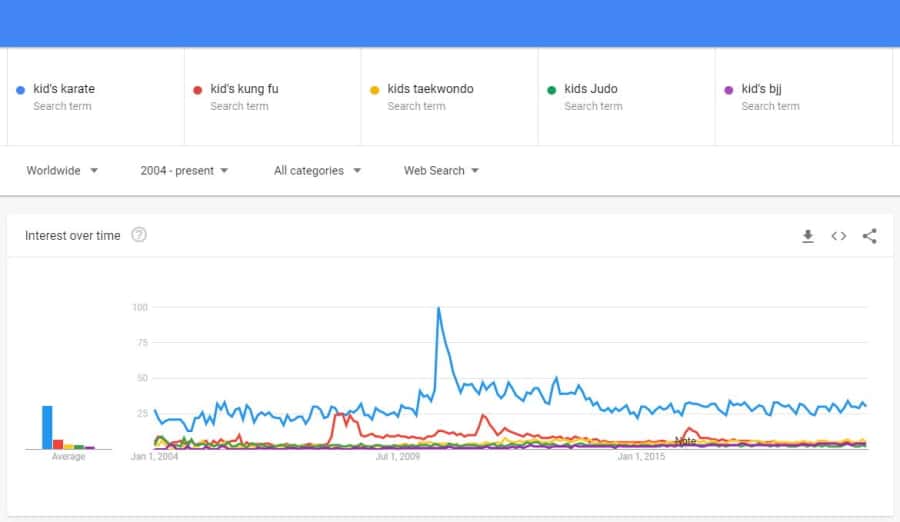Expand the Worldwide region dropdown
This screenshot has height=522, width=900.
pos(62,171)
